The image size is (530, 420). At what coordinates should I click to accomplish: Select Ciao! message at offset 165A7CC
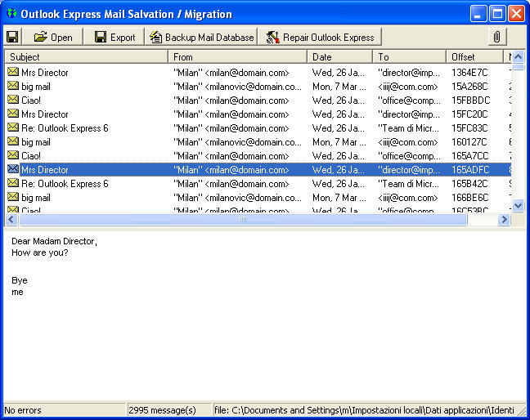tap(258, 155)
